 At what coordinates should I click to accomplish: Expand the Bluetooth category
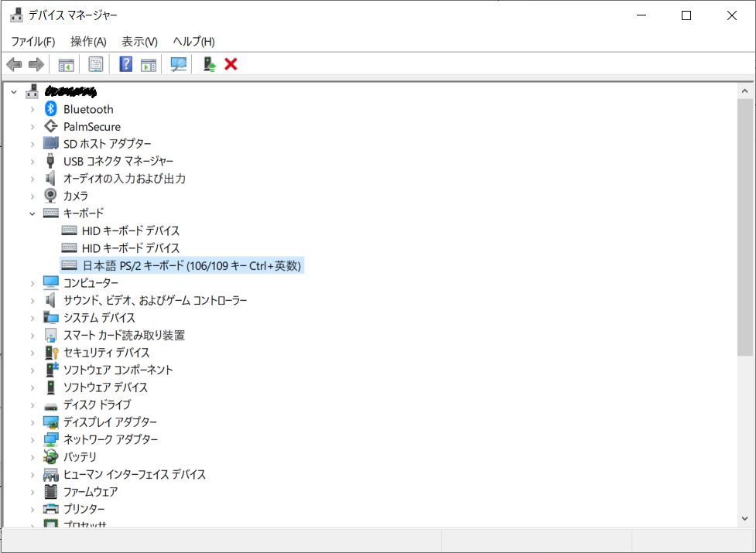coord(32,109)
